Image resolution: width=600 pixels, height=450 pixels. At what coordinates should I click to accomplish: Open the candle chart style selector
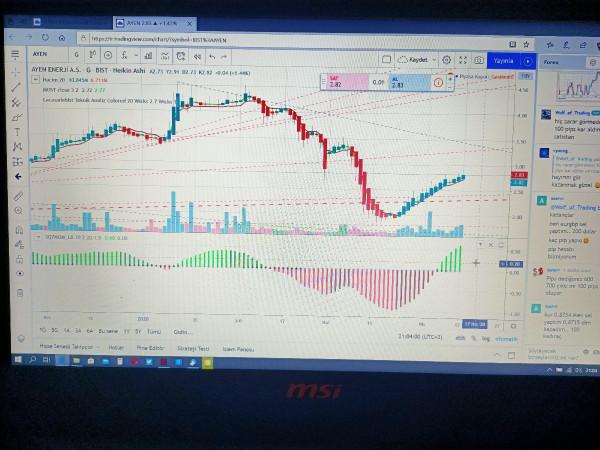point(92,55)
